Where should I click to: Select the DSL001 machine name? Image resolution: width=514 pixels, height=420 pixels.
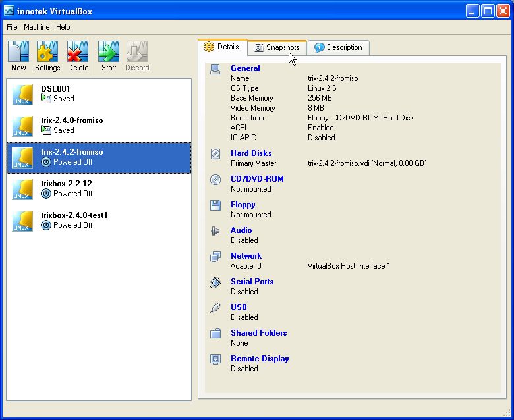(x=55, y=88)
